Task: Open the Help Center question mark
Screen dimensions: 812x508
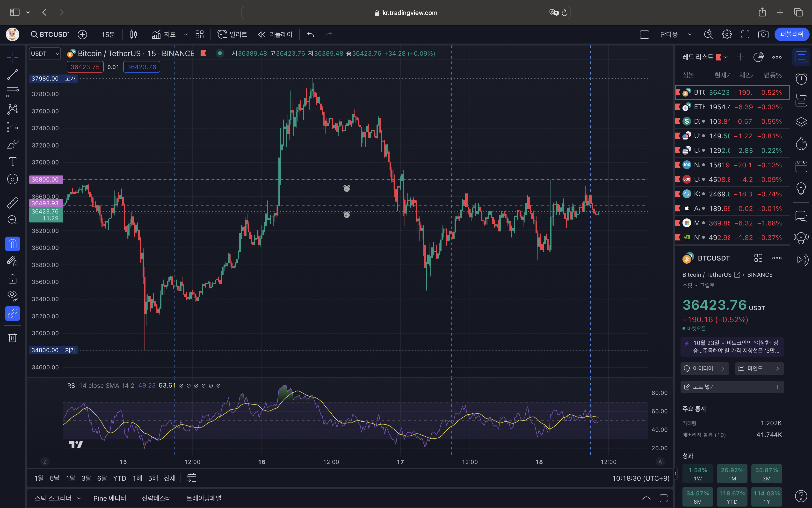Action: click(801, 496)
